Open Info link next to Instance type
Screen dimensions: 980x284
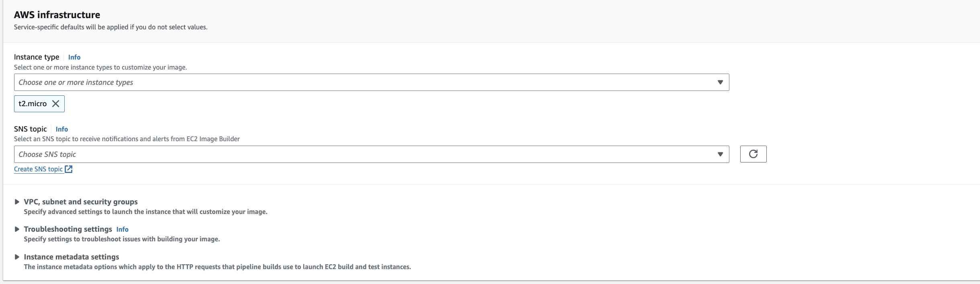click(x=74, y=57)
